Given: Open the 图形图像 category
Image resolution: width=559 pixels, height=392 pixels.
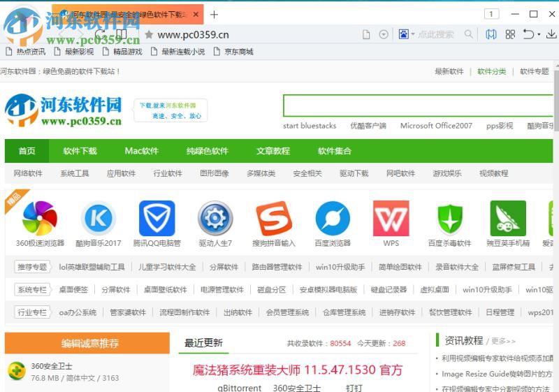Looking at the screenshot, I should [x=215, y=173].
